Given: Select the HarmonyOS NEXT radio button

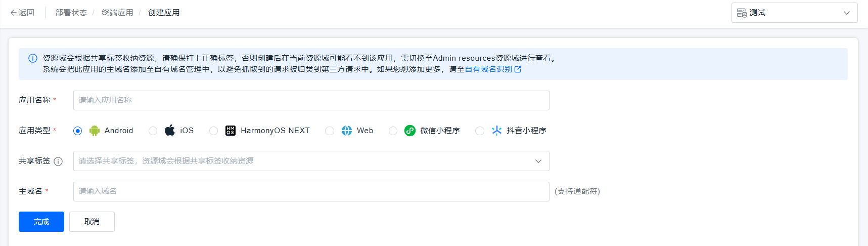Looking at the screenshot, I should [x=213, y=131].
